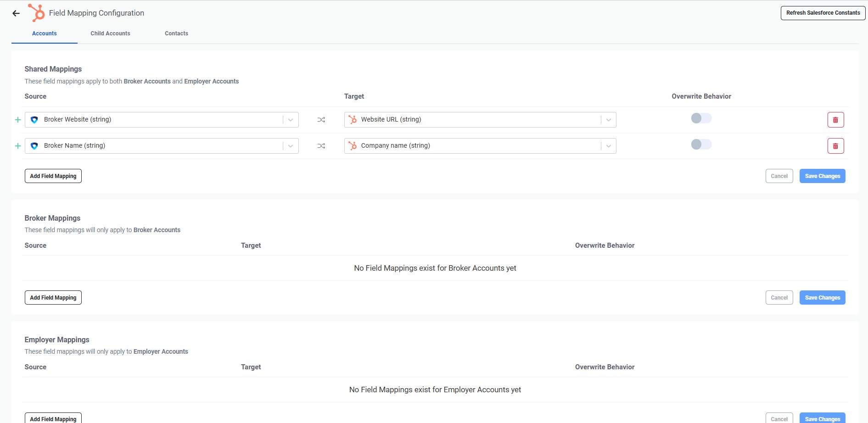868x423 pixels.
Task: Expand the Broker Website source dropdown arrow
Action: (291, 120)
